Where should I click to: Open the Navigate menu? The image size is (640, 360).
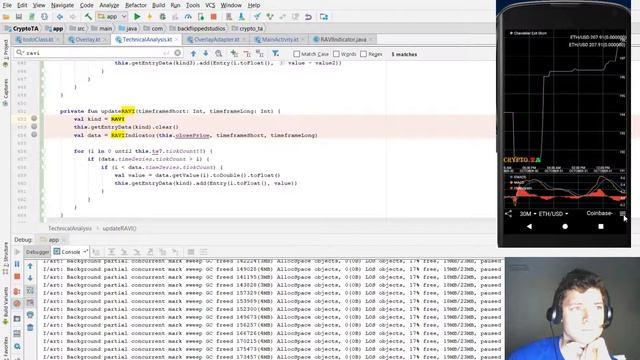(x=62, y=5)
